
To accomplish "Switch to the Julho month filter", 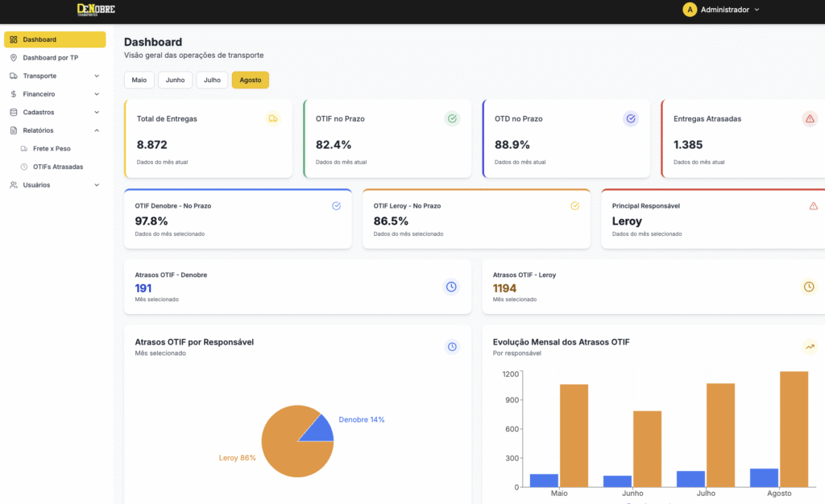I will 212,80.
